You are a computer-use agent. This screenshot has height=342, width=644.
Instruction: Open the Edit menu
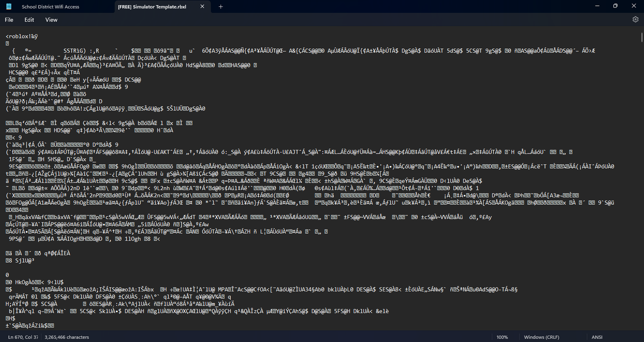pos(29,20)
